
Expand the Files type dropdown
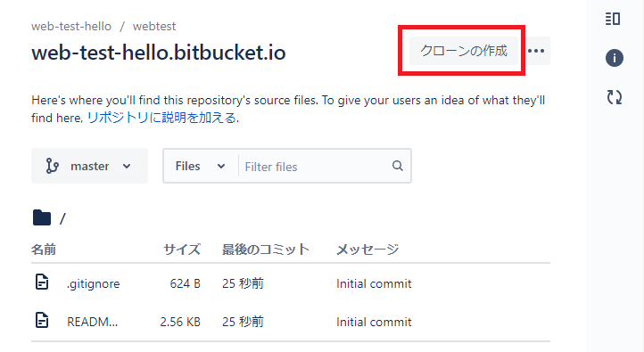point(200,166)
